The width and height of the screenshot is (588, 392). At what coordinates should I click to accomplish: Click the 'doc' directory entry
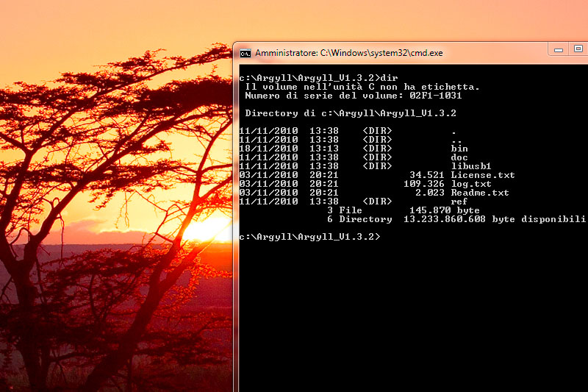[x=459, y=157]
